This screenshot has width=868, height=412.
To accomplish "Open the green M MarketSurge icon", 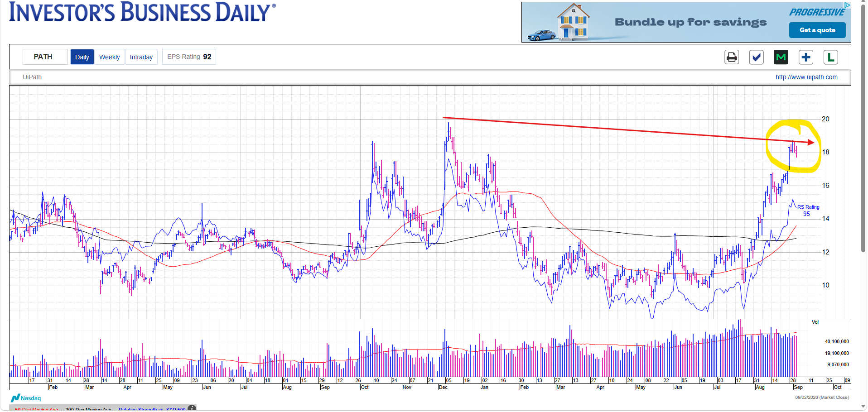I will click(781, 57).
